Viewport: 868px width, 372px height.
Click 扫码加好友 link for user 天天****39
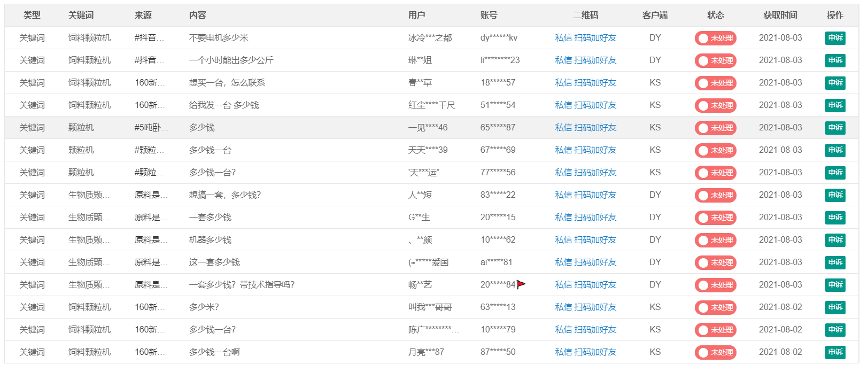coord(595,150)
